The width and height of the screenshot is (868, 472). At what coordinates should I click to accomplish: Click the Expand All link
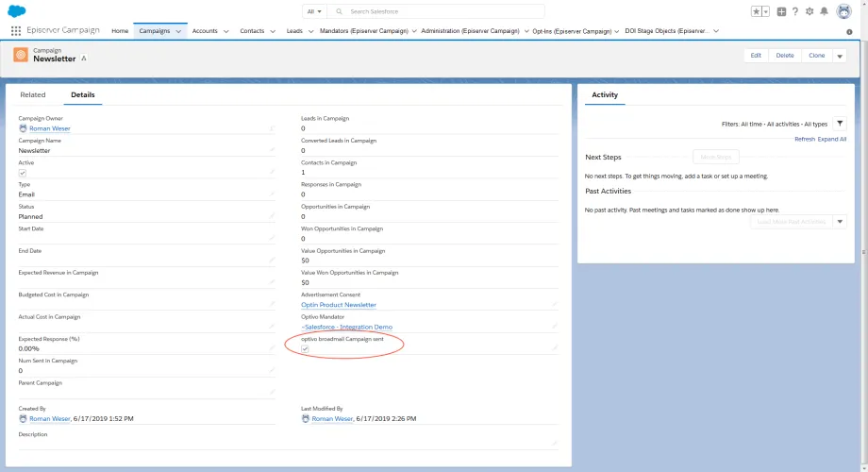tap(831, 139)
